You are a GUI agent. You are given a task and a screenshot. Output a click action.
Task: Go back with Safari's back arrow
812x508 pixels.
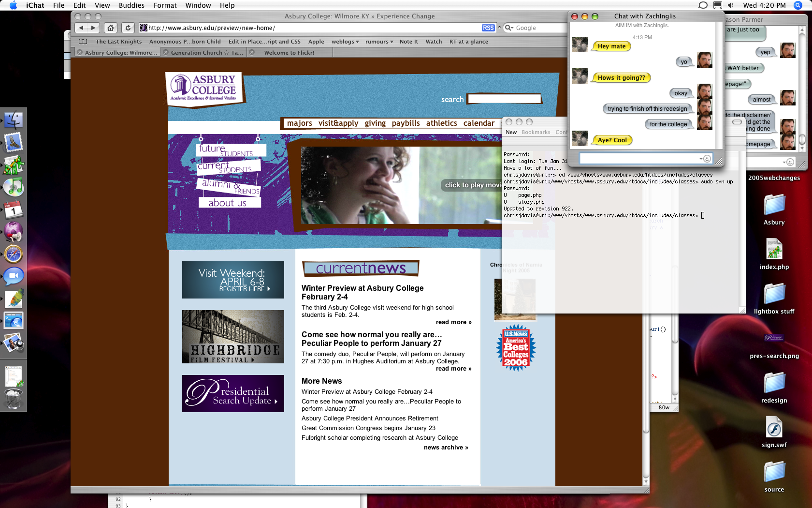(81, 28)
